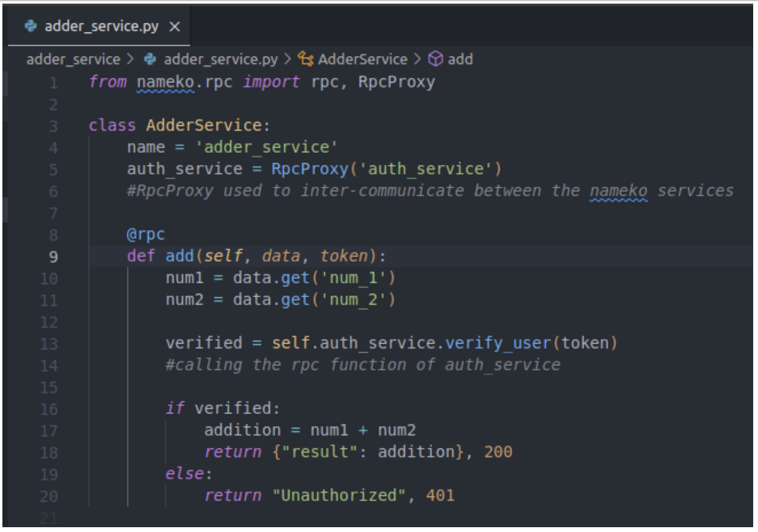
Task: Click the comment about RpcProxy inter-communicate
Action: coord(430,191)
